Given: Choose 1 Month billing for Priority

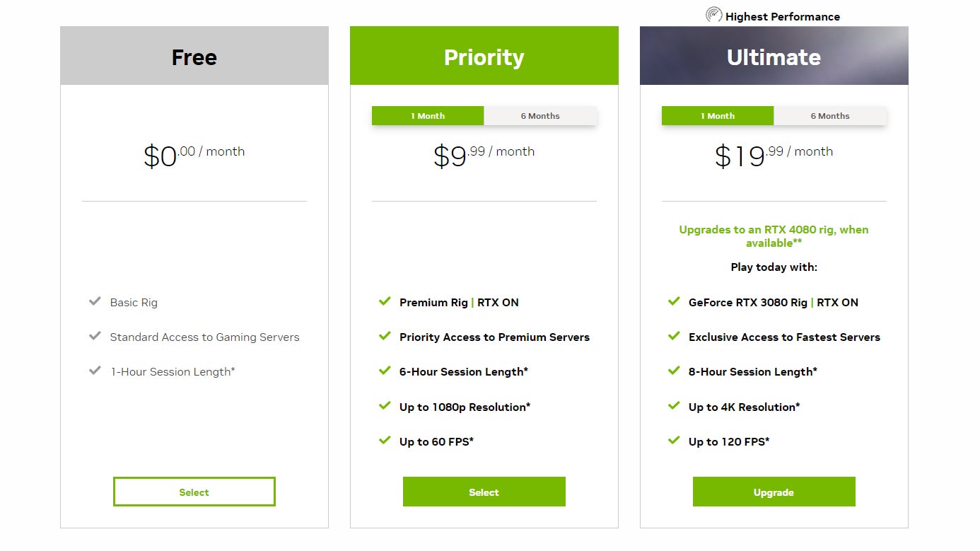Looking at the screenshot, I should pyautogui.click(x=428, y=116).
